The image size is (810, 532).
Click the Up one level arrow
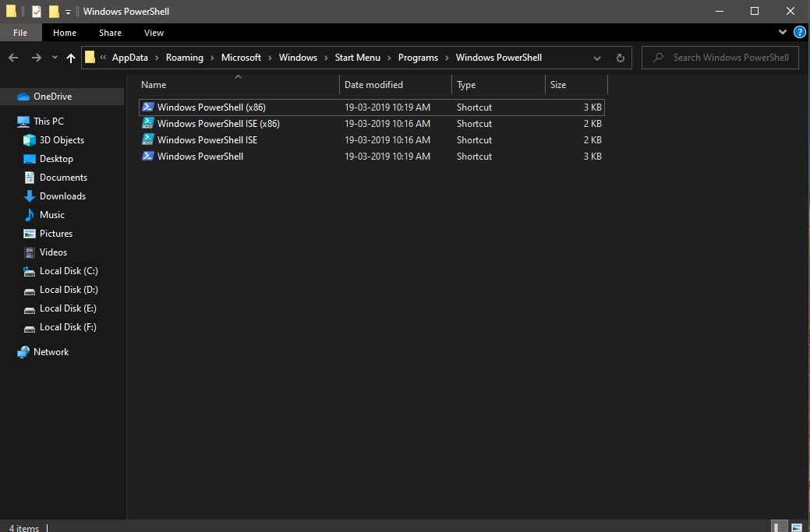[71, 58]
